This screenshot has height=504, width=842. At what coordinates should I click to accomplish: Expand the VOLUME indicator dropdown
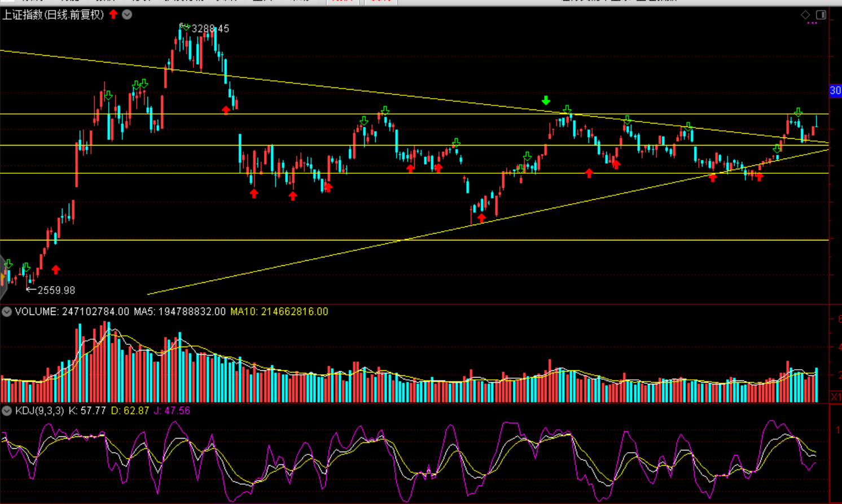(x=7, y=312)
